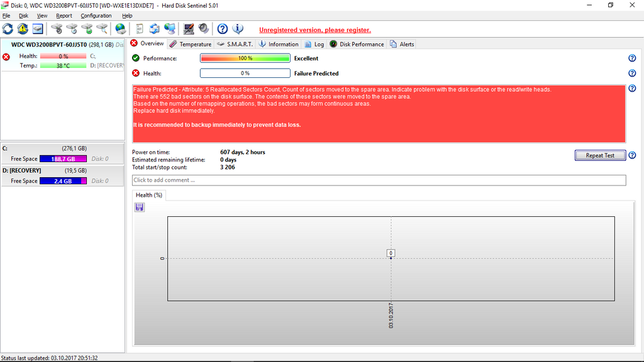Image resolution: width=644 pixels, height=362 pixels.
Task: Open the Disk menu
Action: 23,16
